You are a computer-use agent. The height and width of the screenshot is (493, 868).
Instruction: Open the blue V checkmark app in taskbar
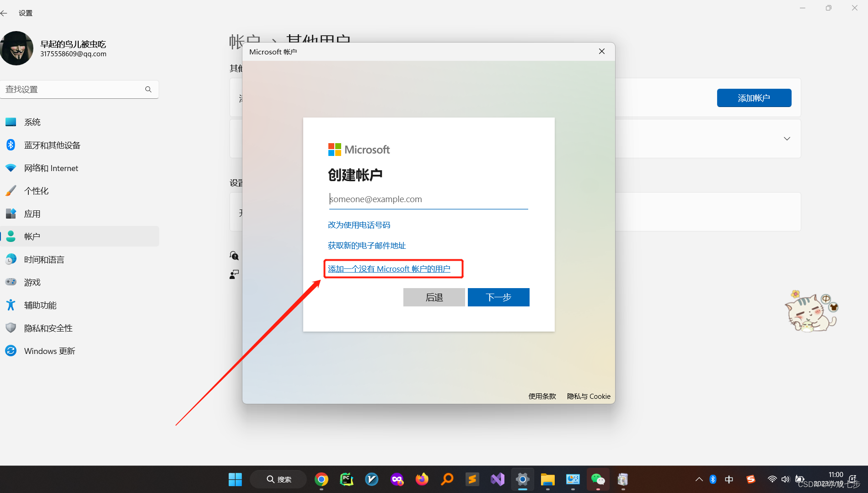[x=372, y=479]
